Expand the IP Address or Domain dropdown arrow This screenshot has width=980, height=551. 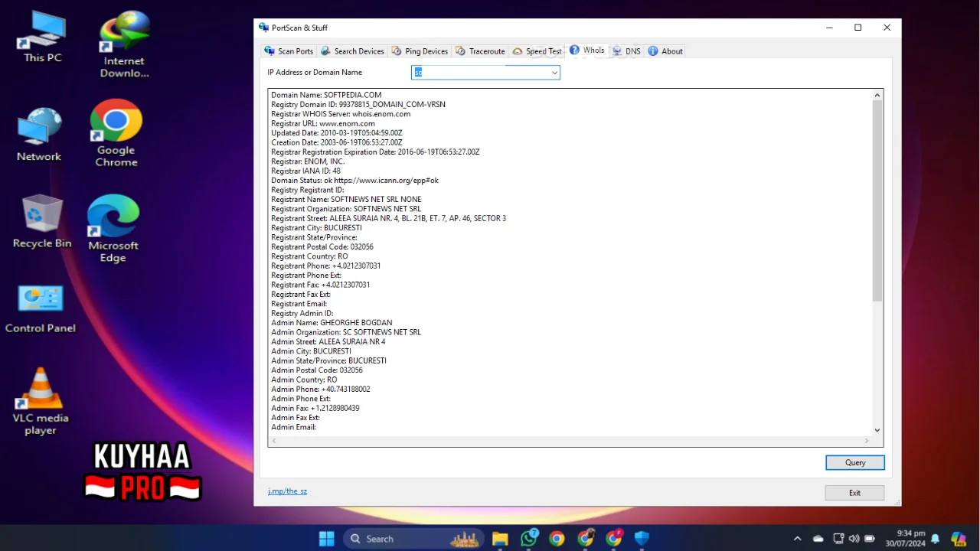click(x=554, y=73)
